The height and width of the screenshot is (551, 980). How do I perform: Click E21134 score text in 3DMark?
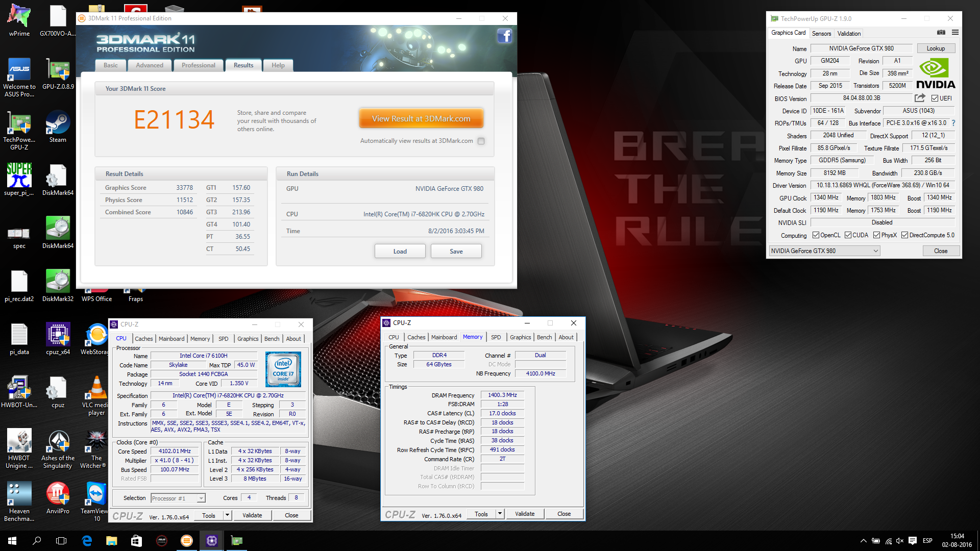click(x=174, y=120)
